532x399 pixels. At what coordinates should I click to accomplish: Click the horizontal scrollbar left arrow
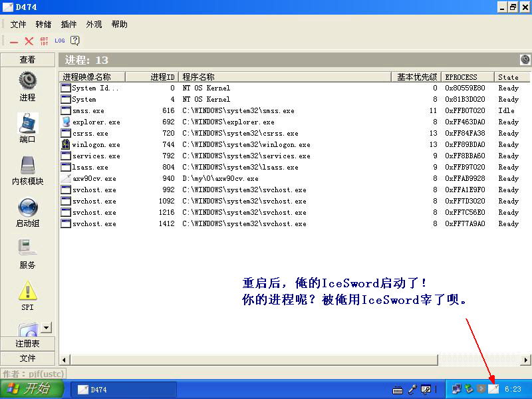click(x=64, y=360)
